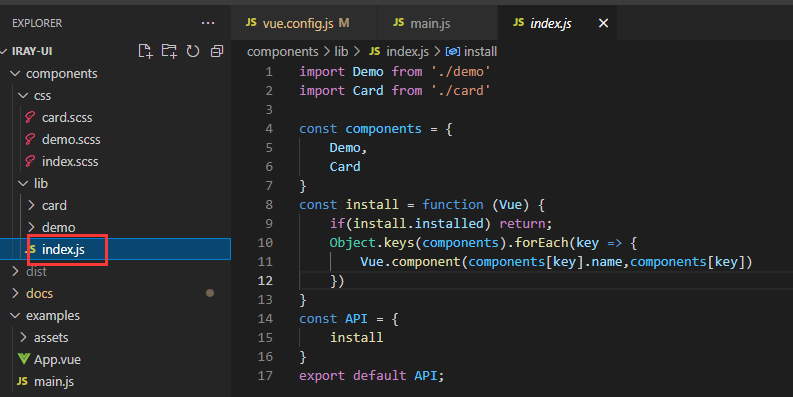Click 'Vue.component' call on line 11
Image resolution: width=793 pixels, height=397 pixels.
pos(410,262)
